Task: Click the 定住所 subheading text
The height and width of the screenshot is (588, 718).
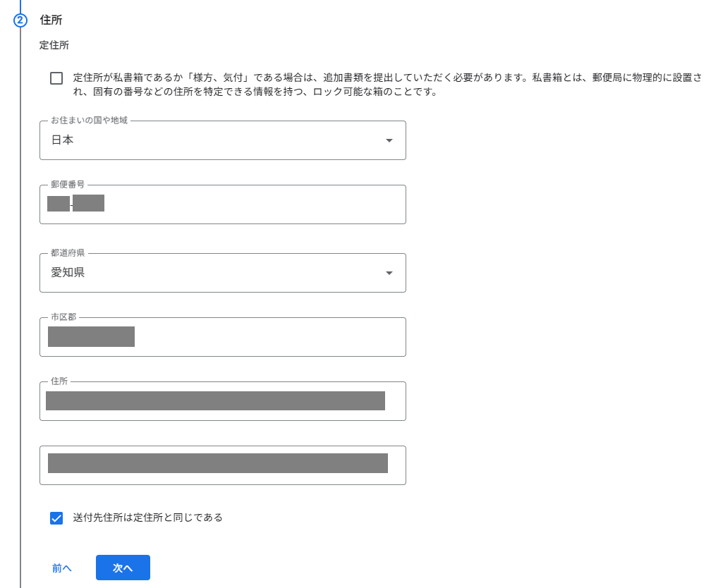Action: click(x=54, y=45)
